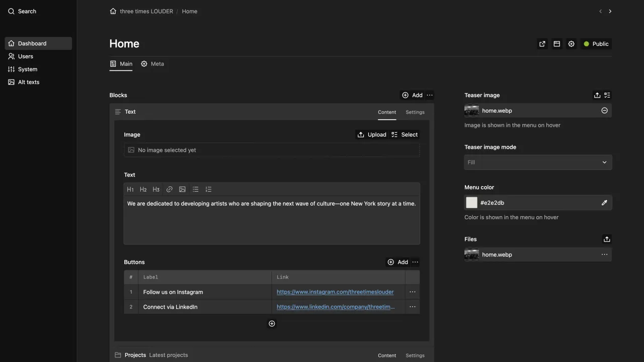This screenshot has width=644, height=362.
Task: Select the 'Connect via LinkedIn' label cell
Action: tap(205, 307)
